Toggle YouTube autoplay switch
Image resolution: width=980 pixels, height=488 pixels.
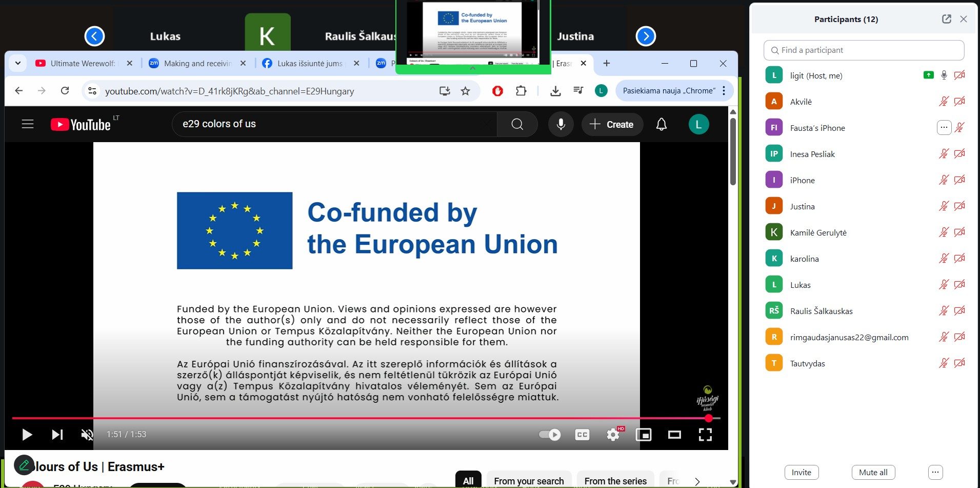tap(550, 435)
